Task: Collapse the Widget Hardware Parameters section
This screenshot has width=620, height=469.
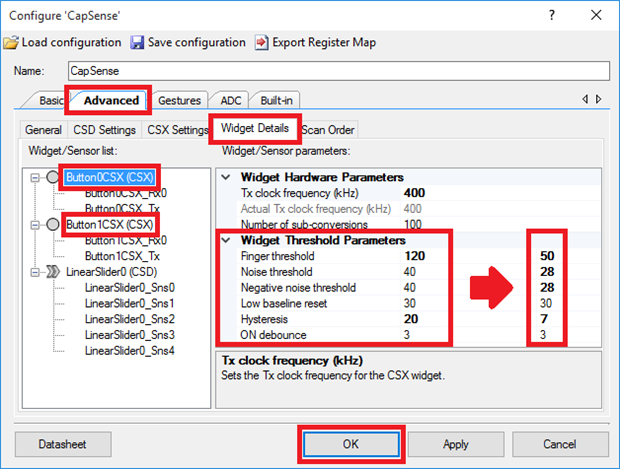Action: tap(226, 177)
